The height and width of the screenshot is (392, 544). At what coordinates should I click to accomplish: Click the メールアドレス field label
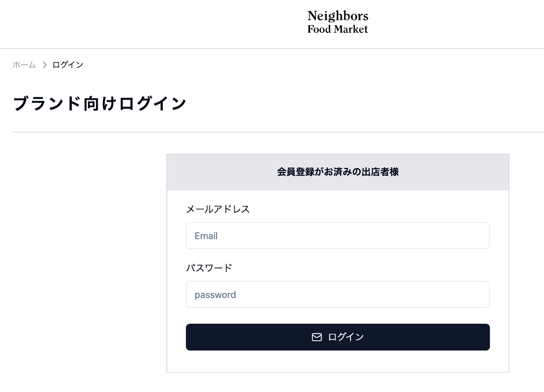tap(218, 209)
